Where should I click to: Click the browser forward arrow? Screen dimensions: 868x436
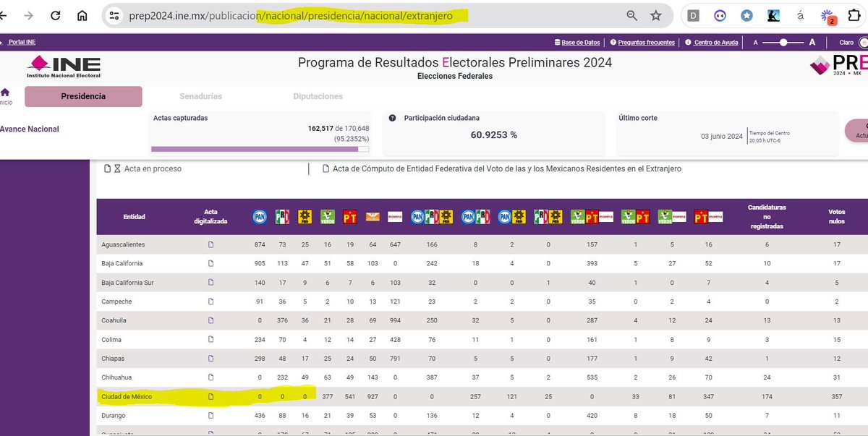click(x=28, y=15)
